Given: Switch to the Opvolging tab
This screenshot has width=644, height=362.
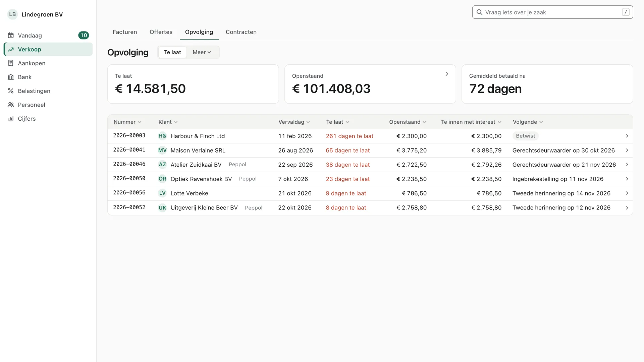Looking at the screenshot, I should pyautogui.click(x=199, y=32).
